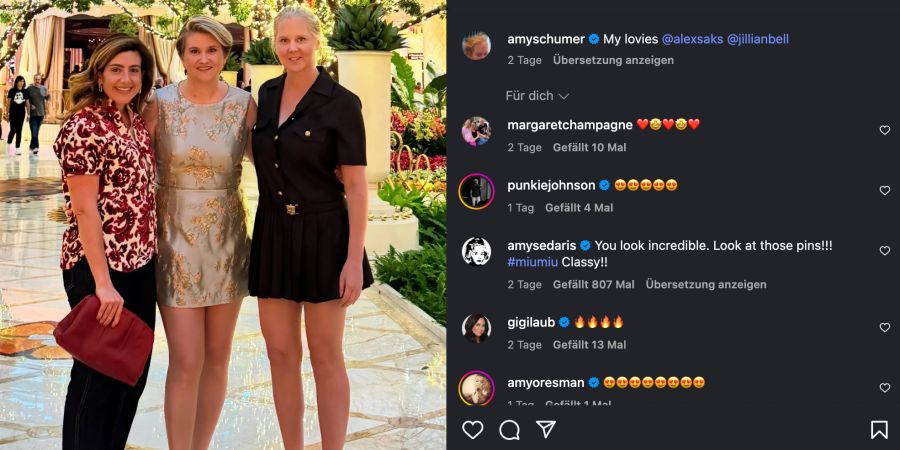
Task: Open the @alexsaks mention link
Action: point(692,39)
